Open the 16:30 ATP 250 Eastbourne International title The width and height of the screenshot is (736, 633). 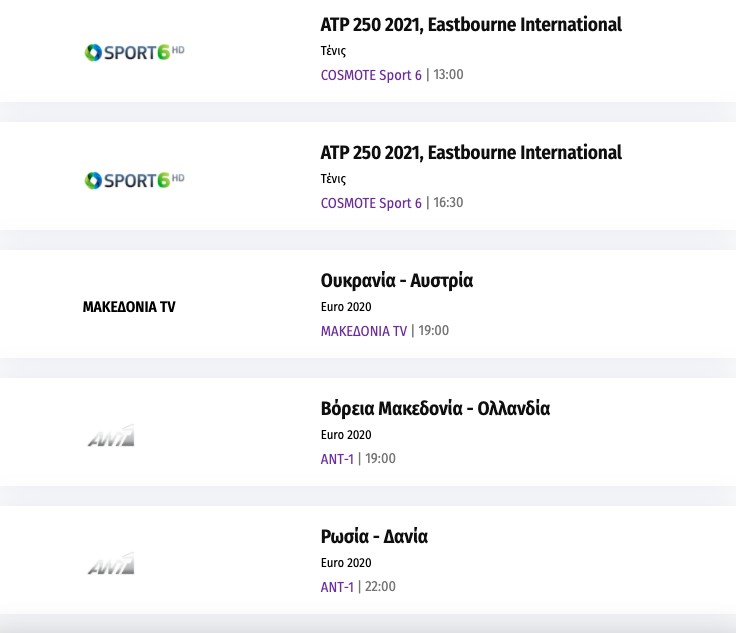tap(470, 153)
